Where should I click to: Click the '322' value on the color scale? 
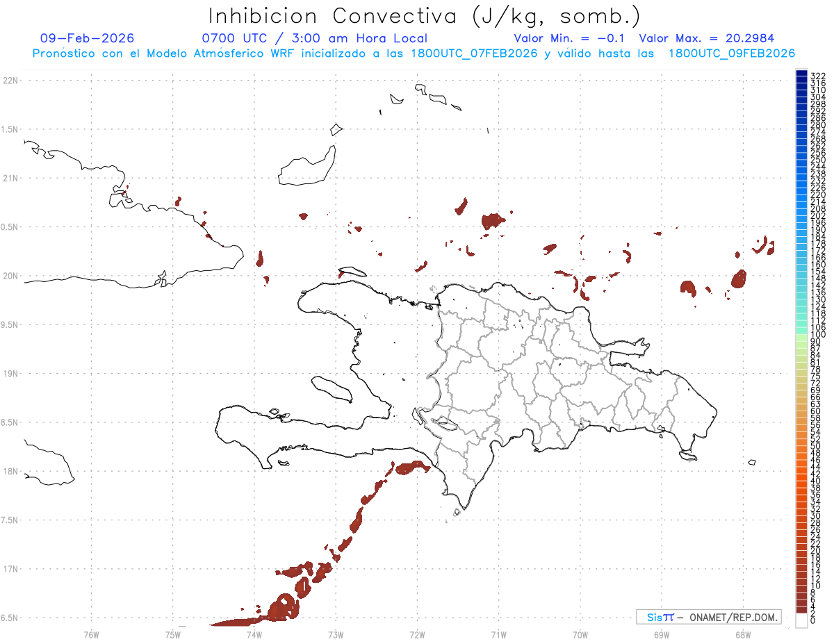tap(818, 76)
